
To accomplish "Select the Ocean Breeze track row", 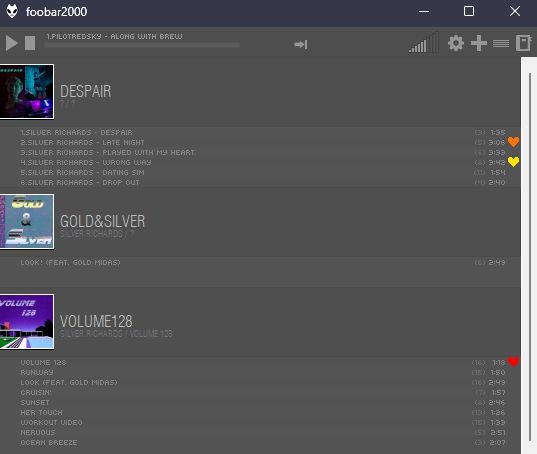I will tap(260, 442).
